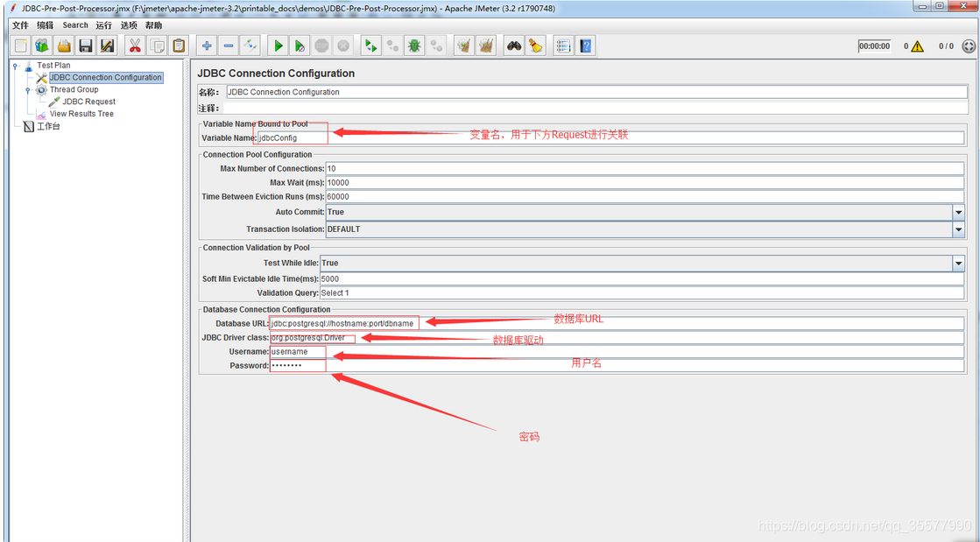Click the Password field

[617, 366]
